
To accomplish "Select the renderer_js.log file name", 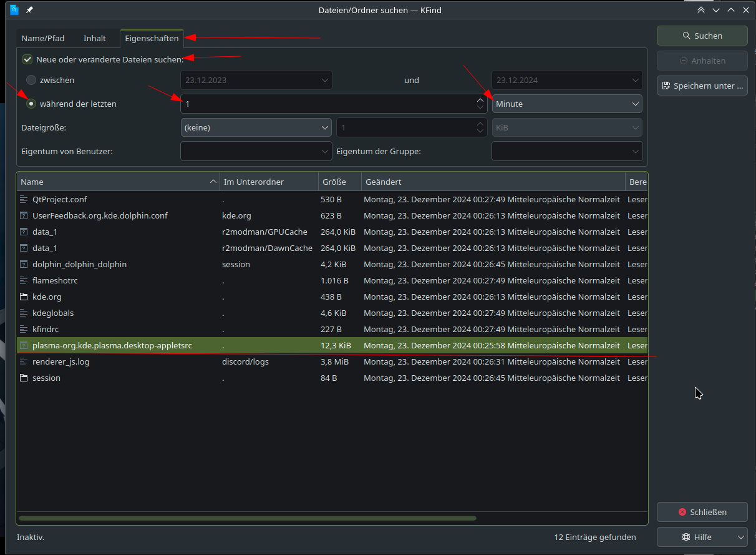I will click(61, 361).
